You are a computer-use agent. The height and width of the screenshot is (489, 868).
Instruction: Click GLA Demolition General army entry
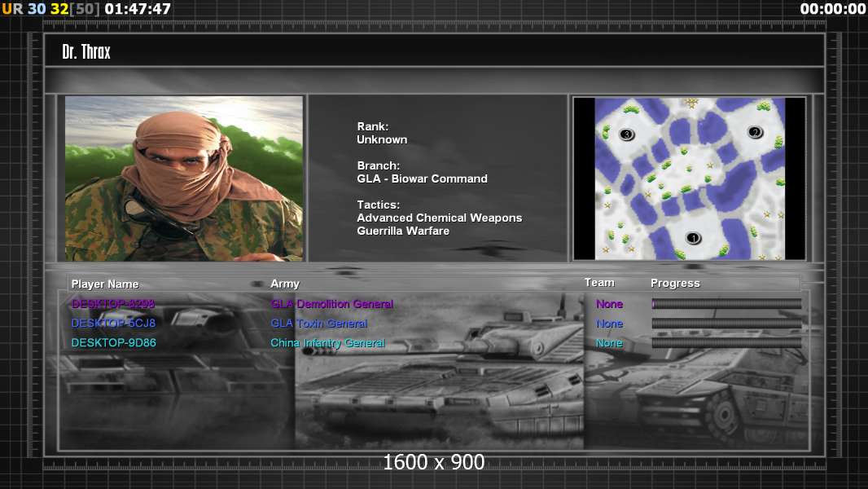(331, 303)
